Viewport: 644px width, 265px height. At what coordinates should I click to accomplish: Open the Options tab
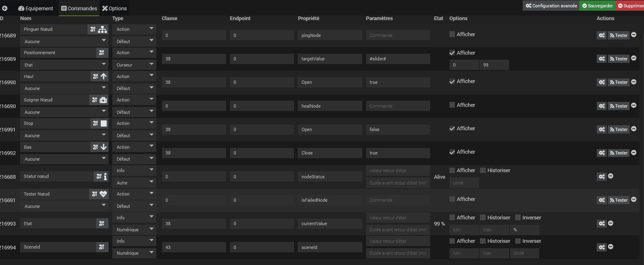point(115,8)
